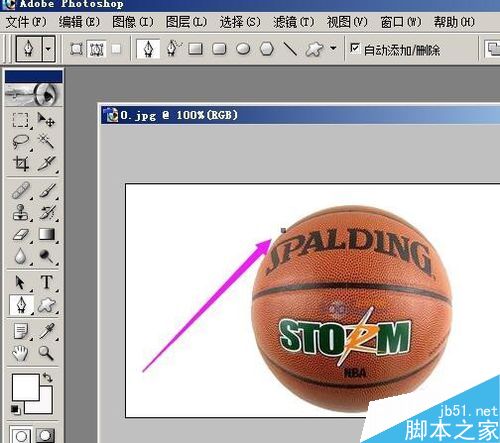Viewport: 500px width, 443px height.
Task: Open the 窗口(W) menu
Action: coord(401,22)
